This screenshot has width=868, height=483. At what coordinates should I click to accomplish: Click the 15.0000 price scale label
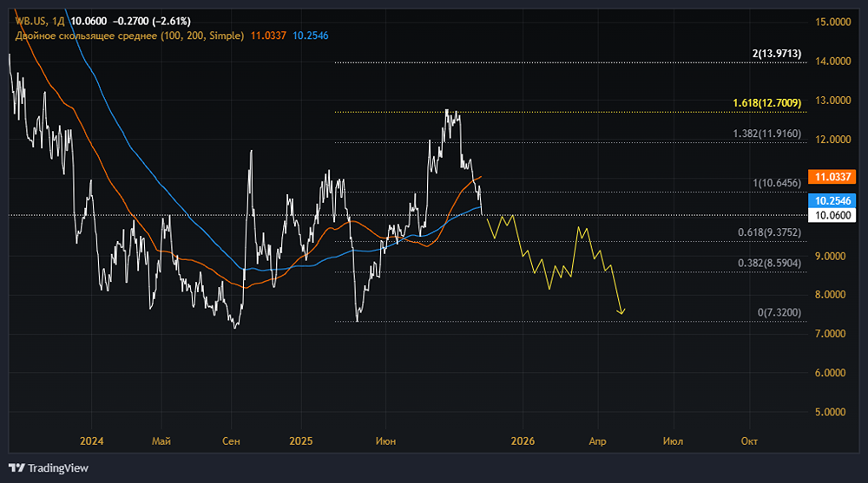click(x=833, y=22)
